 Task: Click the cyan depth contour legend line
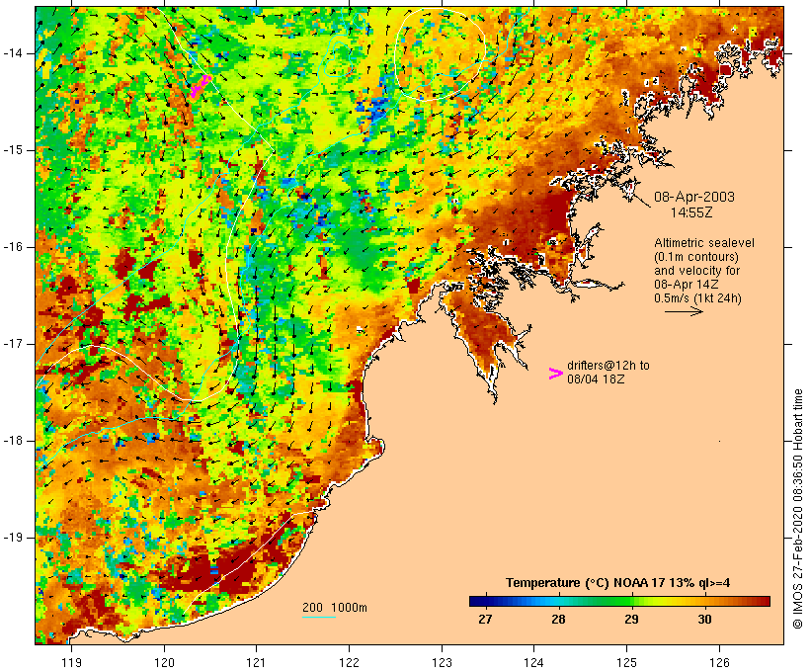click(x=319, y=617)
